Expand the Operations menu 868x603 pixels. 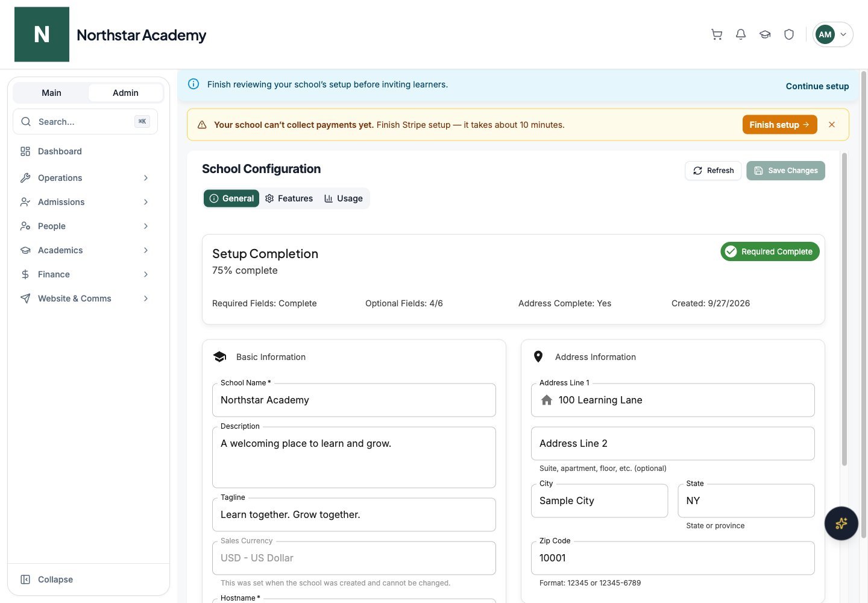pos(84,178)
